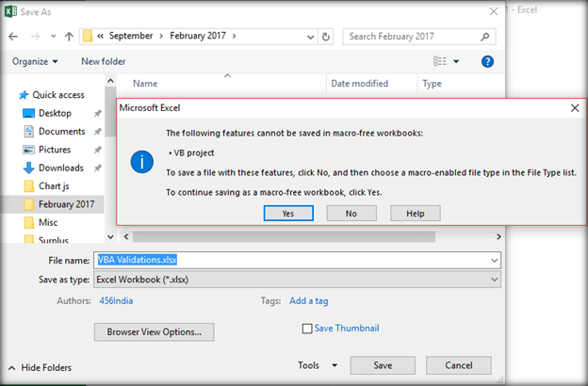
Task: Open the File name dropdown arrow
Action: click(495, 260)
